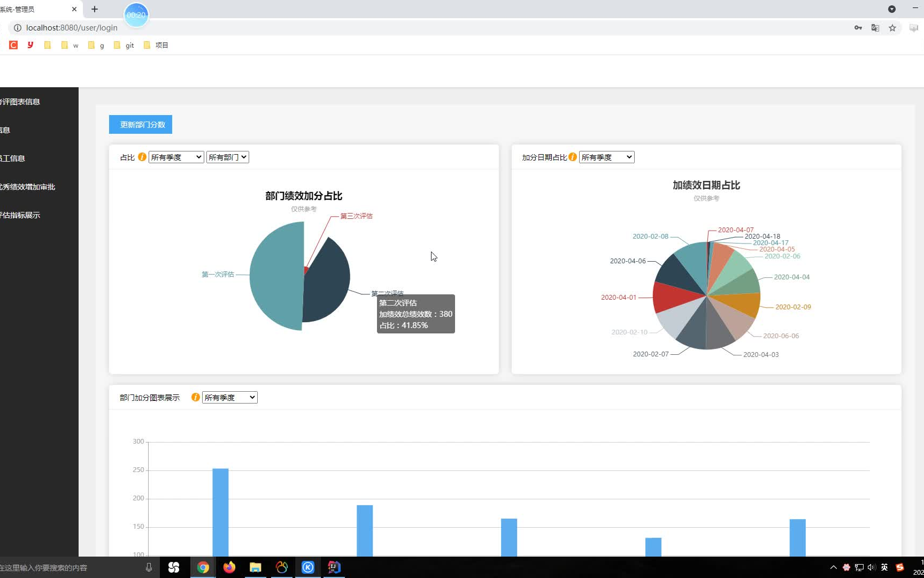Click the 2020-04-06 date label
Screen dimensions: 924x578
click(628, 261)
